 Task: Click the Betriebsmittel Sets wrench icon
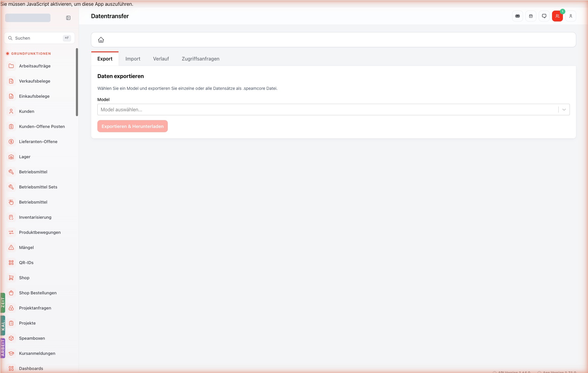tap(11, 187)
